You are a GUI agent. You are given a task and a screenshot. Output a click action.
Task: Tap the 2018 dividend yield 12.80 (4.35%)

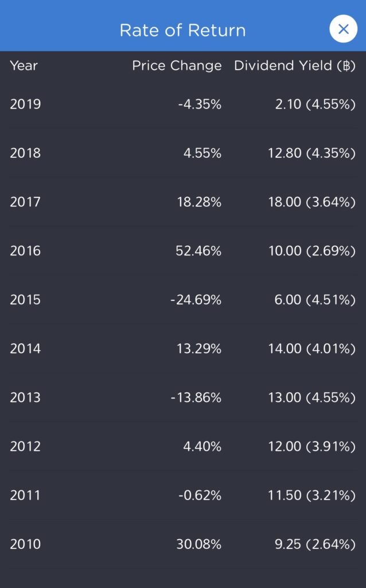pos(312,153)
